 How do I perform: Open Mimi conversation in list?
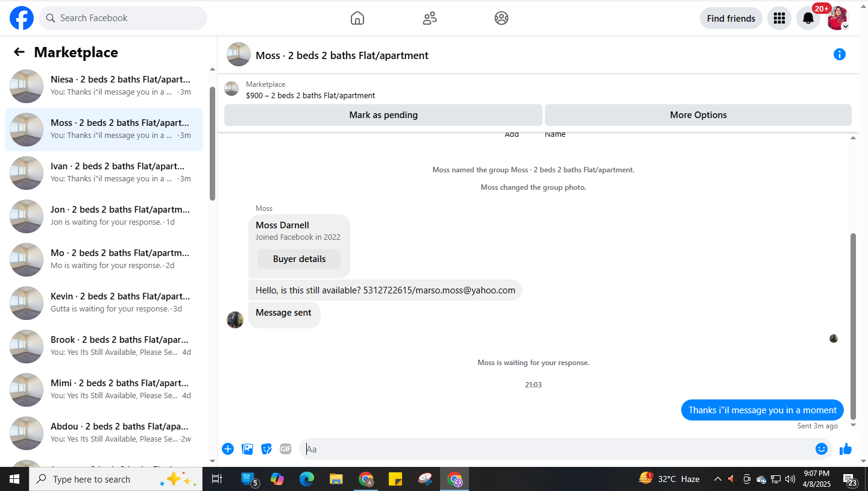104,390
